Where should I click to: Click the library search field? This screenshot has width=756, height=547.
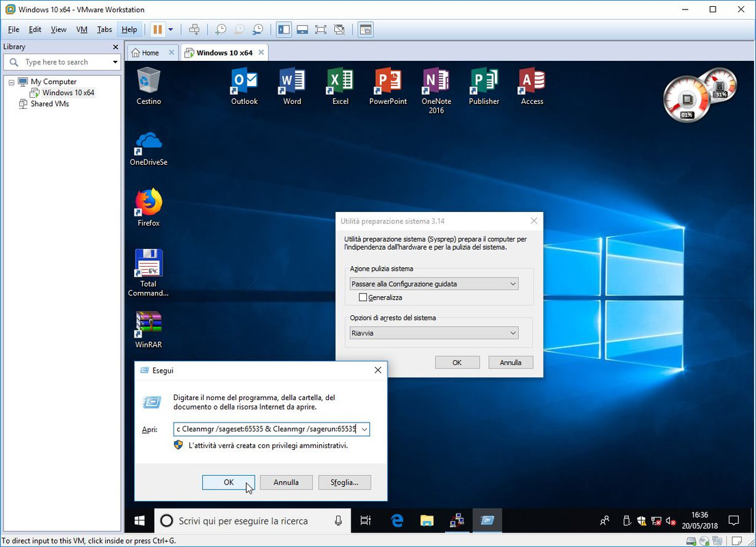coord(62,62)
